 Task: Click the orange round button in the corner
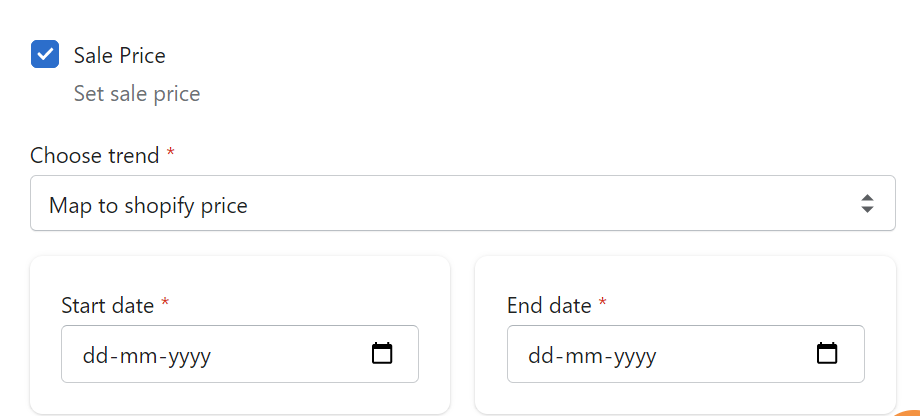point(908,412)
